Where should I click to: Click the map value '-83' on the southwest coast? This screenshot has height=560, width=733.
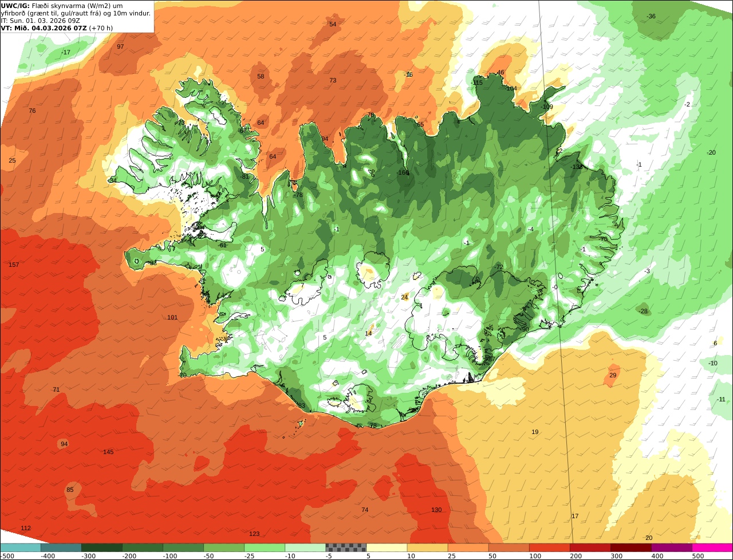point(301,406)
